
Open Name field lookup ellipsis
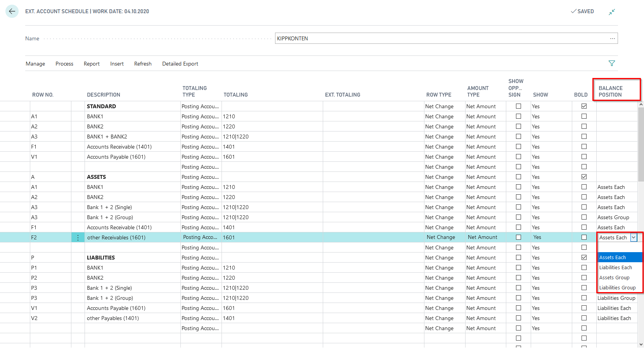pos(612,38)
